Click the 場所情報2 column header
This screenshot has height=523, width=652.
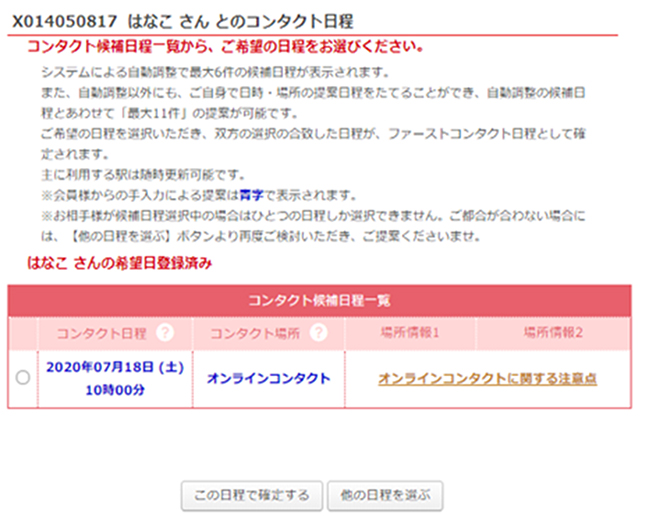(553, 333)
